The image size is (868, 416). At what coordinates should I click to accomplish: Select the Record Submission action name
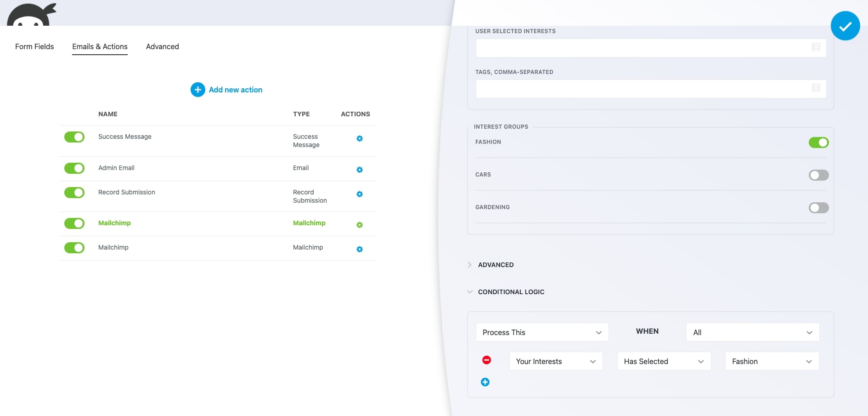pos(127,192)
